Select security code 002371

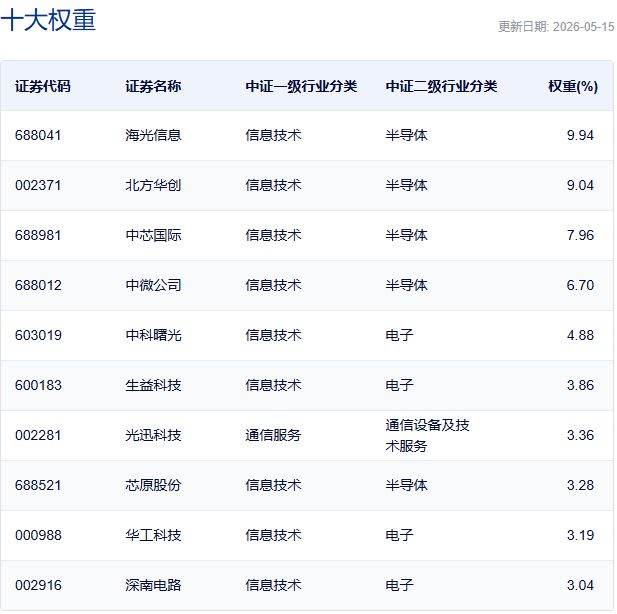pyautogui.click(x=38, y=185)
